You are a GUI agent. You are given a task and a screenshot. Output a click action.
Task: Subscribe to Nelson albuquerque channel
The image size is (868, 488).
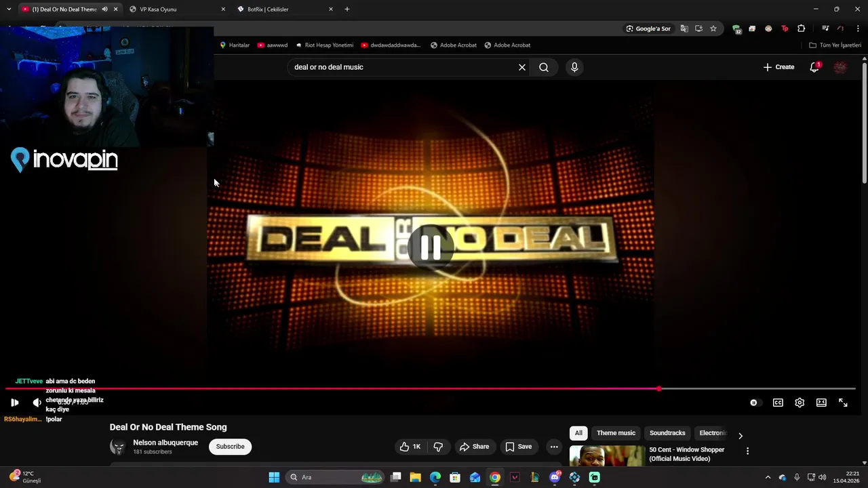pyautogui.click(x=230, y=447)
